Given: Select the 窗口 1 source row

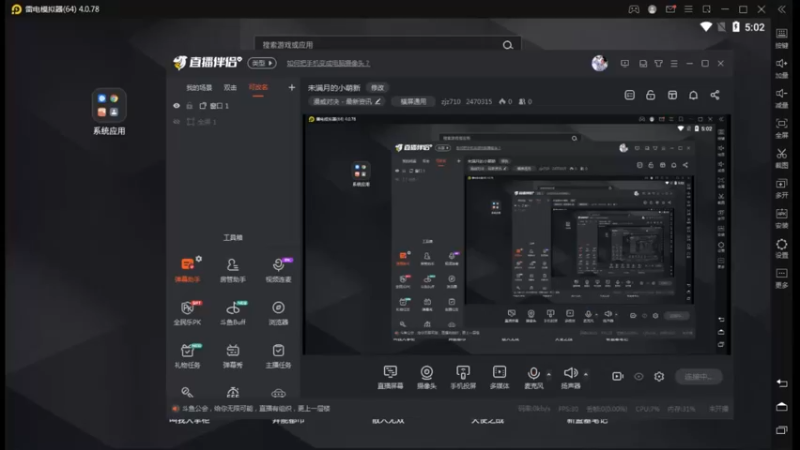Looking at the screenshot, I should tap(233, 106).
